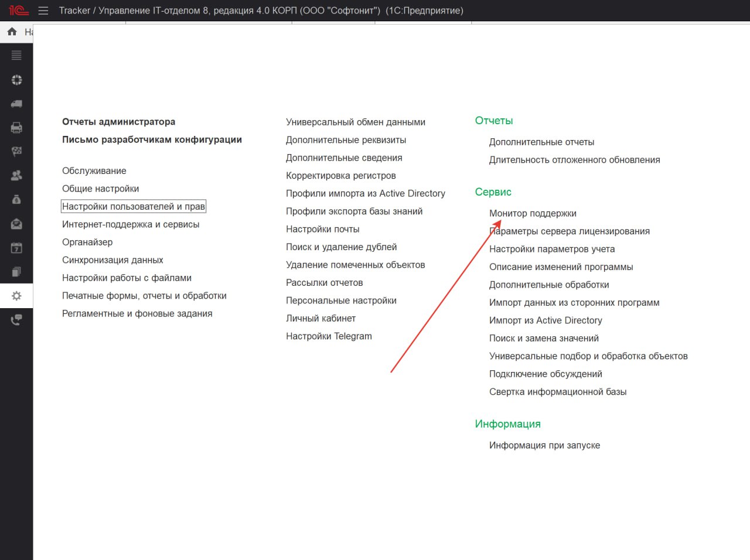
Task: Open the truck section in sidebar
Action: click(x=16, y=104)
